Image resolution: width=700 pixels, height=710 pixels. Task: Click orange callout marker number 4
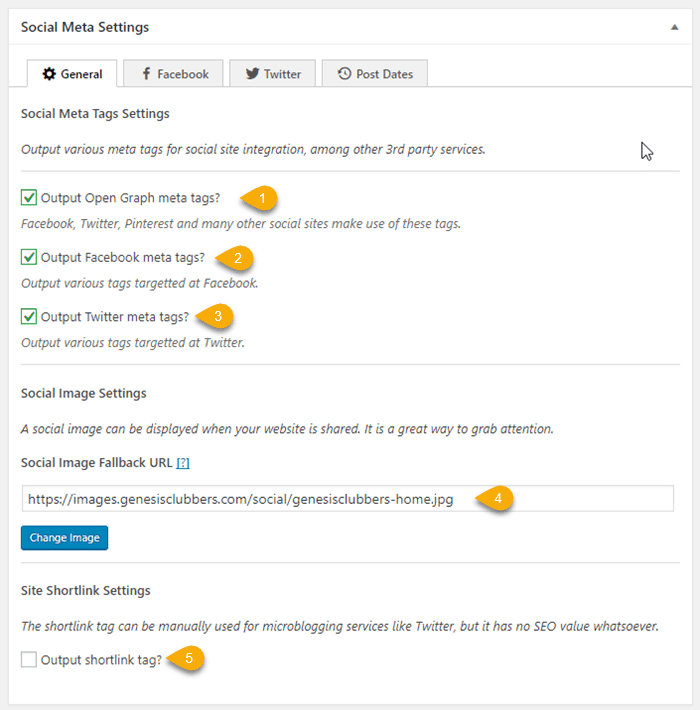pos(497,499)
